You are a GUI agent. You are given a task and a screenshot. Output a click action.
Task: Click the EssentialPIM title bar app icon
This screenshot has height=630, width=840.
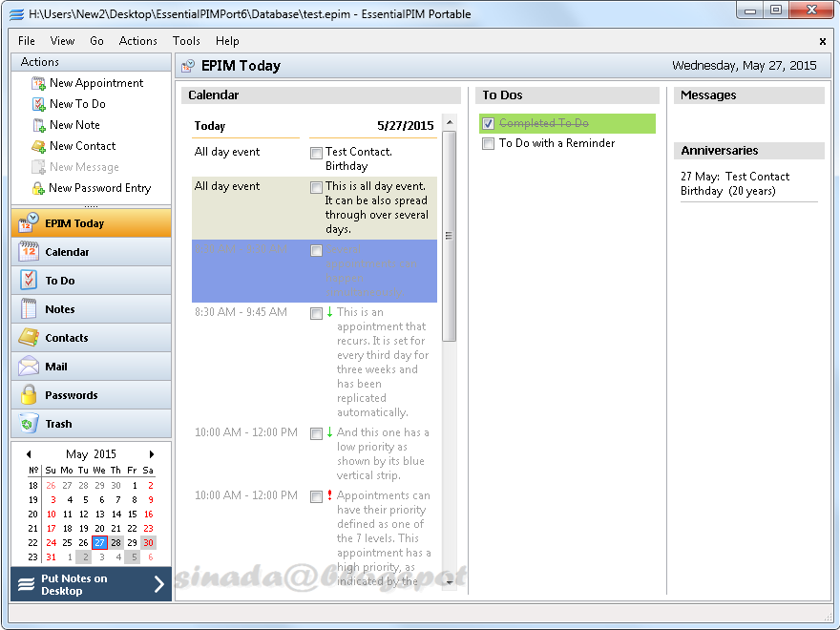coord(17,14)
